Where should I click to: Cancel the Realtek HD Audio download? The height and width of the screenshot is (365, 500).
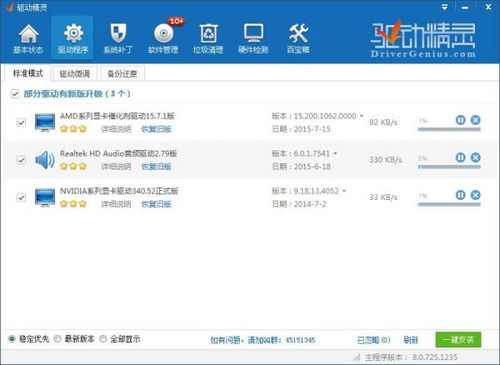pyautogui.click(x=476, y=157)
